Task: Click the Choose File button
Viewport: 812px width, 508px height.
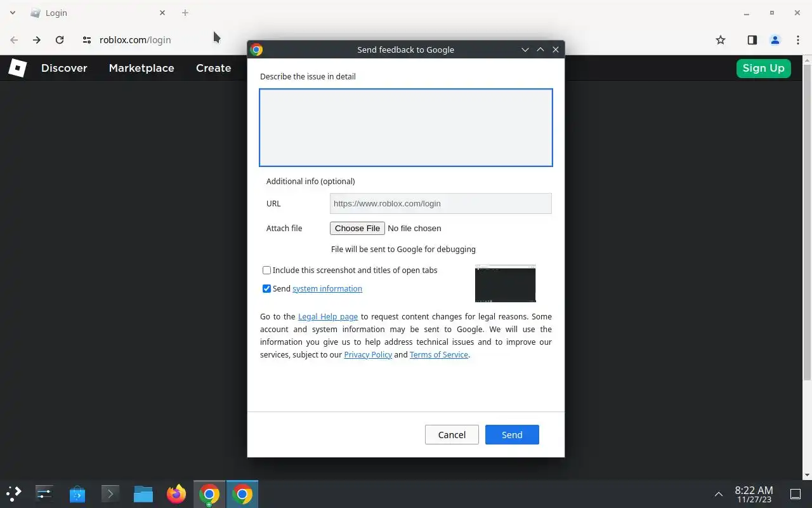Action: (357, 228)
